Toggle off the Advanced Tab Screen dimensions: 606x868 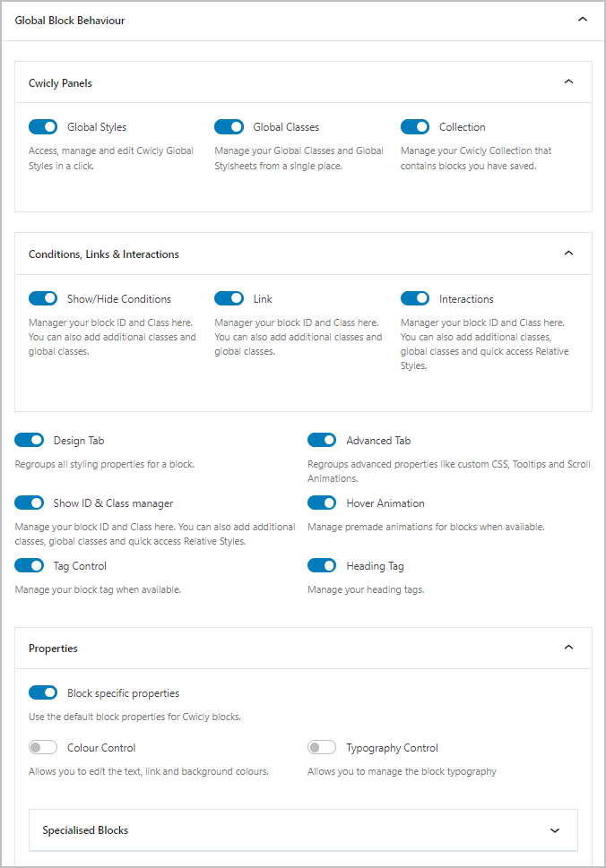(322, 440)
